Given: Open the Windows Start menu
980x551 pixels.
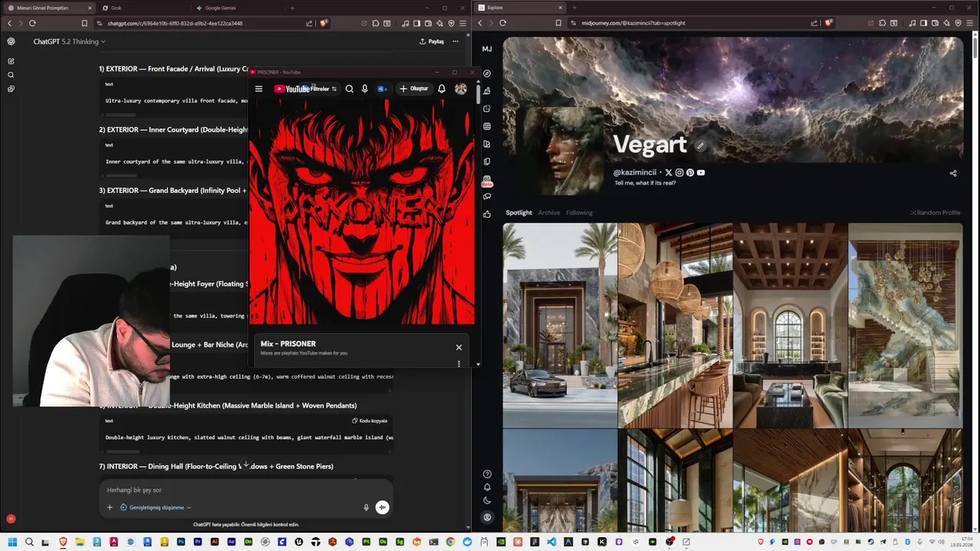Looking at the screenshot, I should (12, 542).
